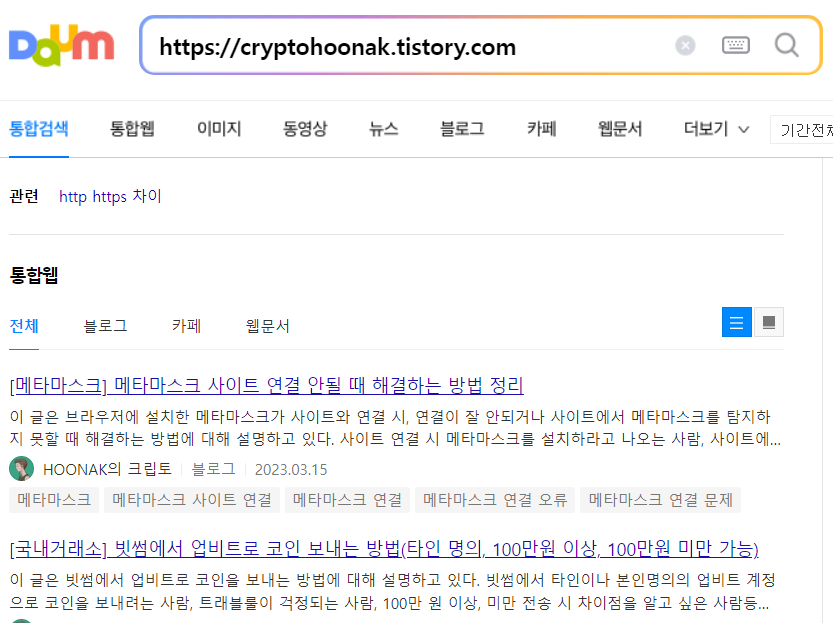The height and width of the screenshot is (623, 833).
Task: Click related search 'http https 차이'
Action: (x=110, y=197)
